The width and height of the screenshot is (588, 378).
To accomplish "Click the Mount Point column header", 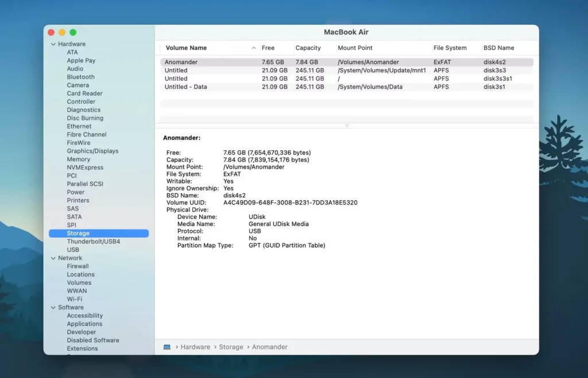I will 355,48.
